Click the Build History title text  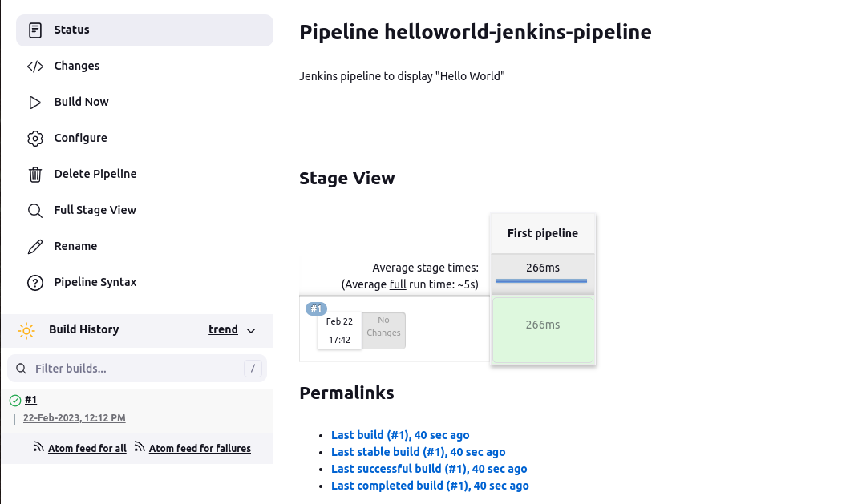click(83, 329)
